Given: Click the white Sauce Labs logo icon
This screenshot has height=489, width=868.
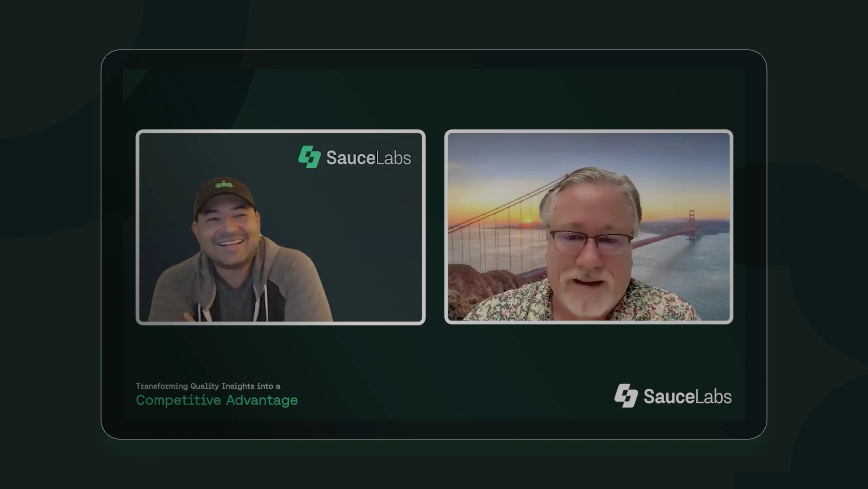Looking at the screenshot, I should [626, 396].
